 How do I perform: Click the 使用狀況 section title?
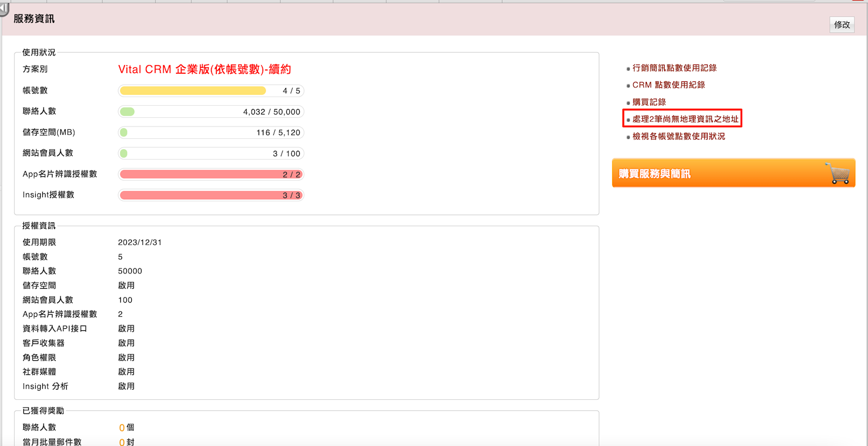38,53
